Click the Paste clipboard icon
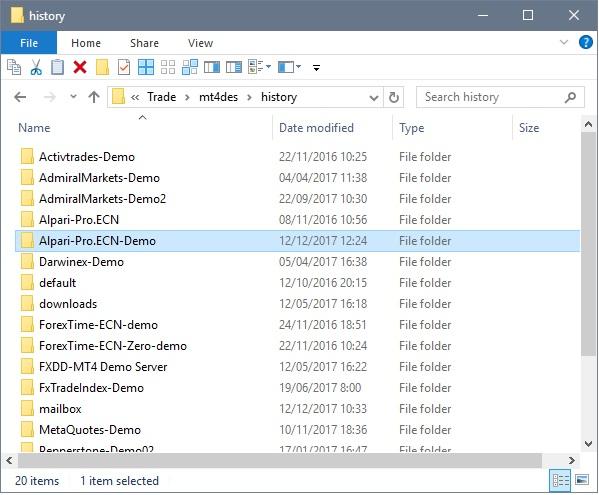Viewport: 599px width, 495px height. click(x=58, y=67)
